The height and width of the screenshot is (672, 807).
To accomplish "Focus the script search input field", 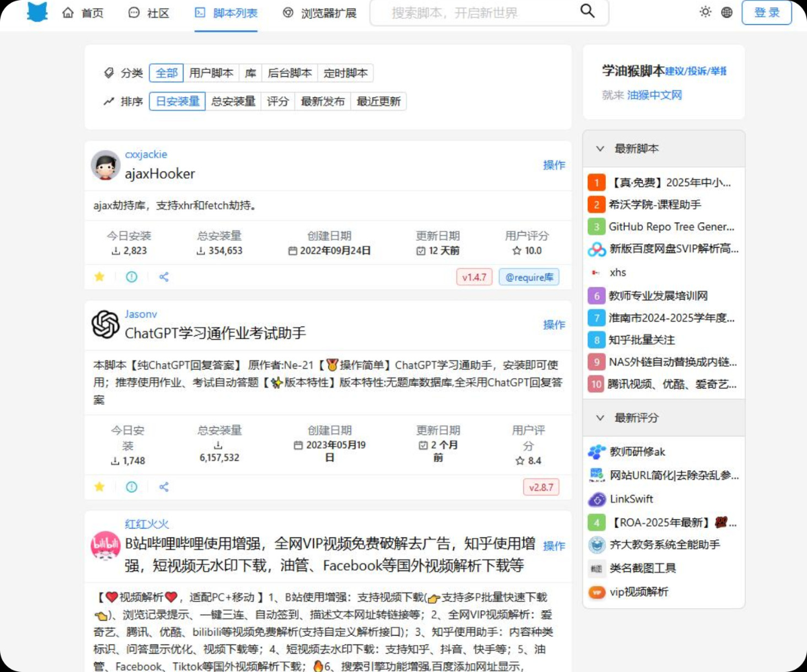I will [474, 12].
